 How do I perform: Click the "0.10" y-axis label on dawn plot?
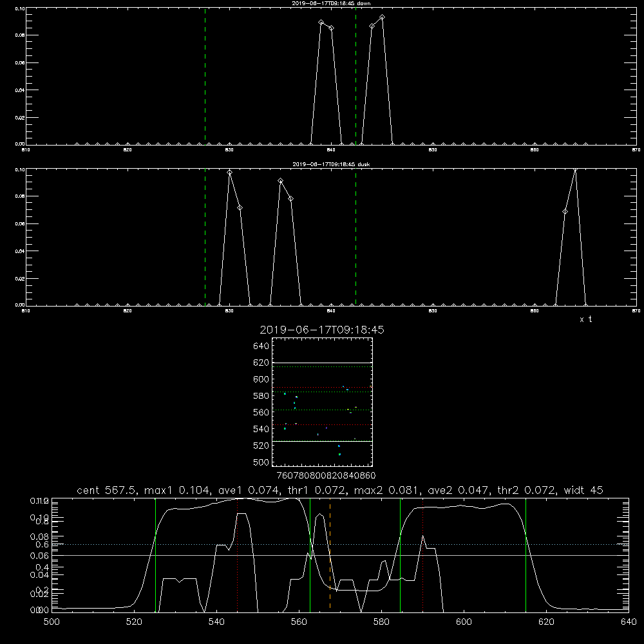pyautogui.click(x=20, y=8)
